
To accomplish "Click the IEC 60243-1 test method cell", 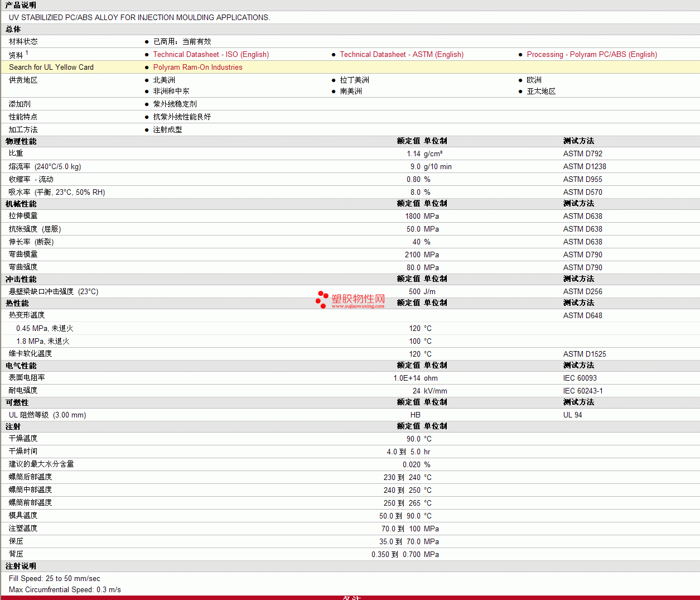I will (582, 391).
